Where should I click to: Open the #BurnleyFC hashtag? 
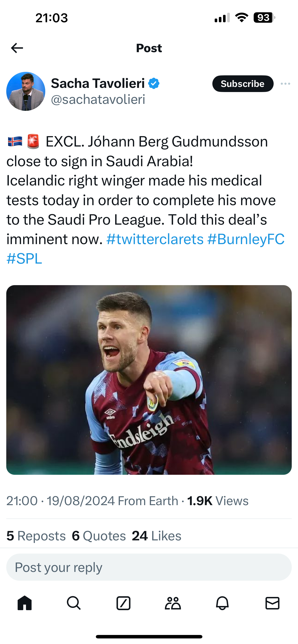246,239
